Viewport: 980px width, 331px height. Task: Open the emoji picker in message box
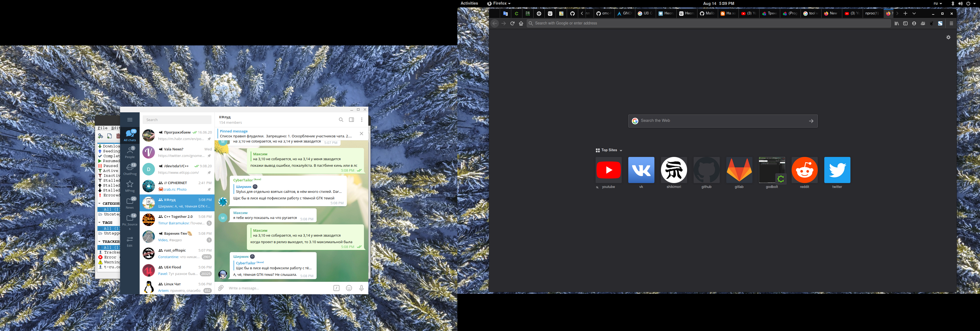(349, 288)
